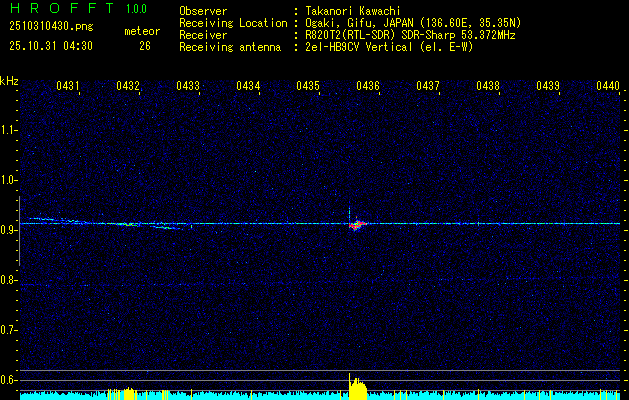This screenshot has width=629, height=400.
Task: Click the bright meteor echo near 0436
Action: pos(355,225)
